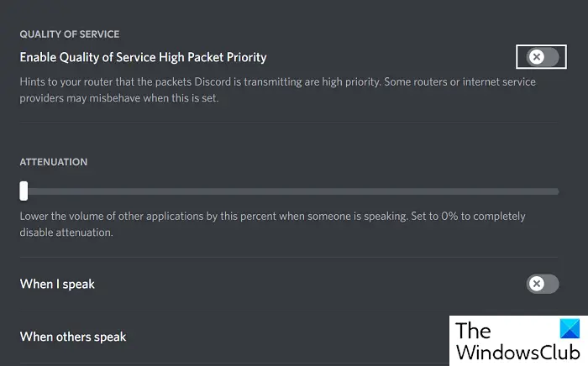Click the QUALITY OF SERVICE section heading
This screenshot has height=366, width=588.
pyautogui.click(x=70, y=34)
